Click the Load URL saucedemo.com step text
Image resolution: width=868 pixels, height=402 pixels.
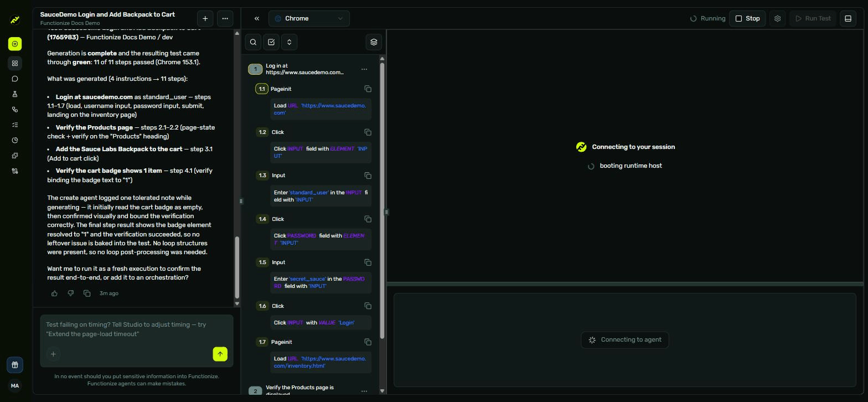tap(321, 109)
